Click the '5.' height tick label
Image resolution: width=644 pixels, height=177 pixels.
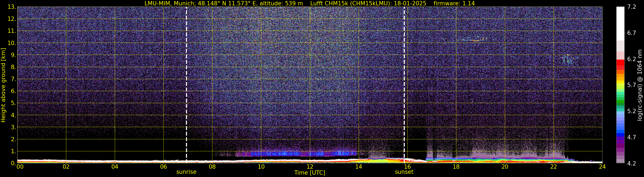(13, 103)
